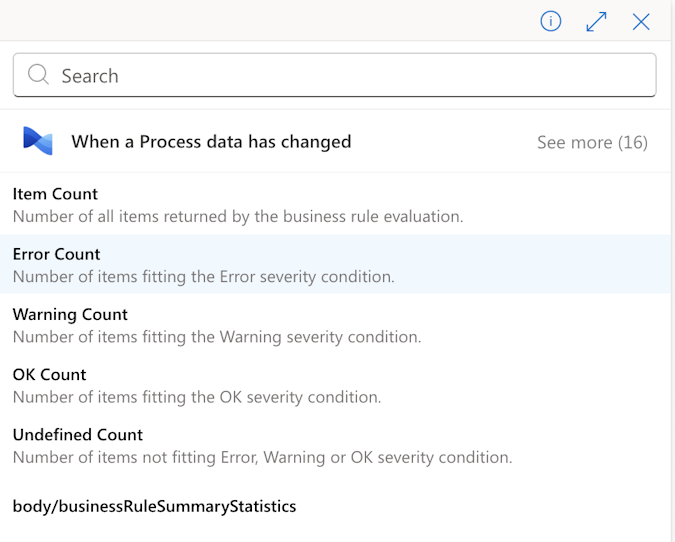Viewport: 675px width, 542px height.
Task: Close the dynamic content panel
Action: coord(641,22)
